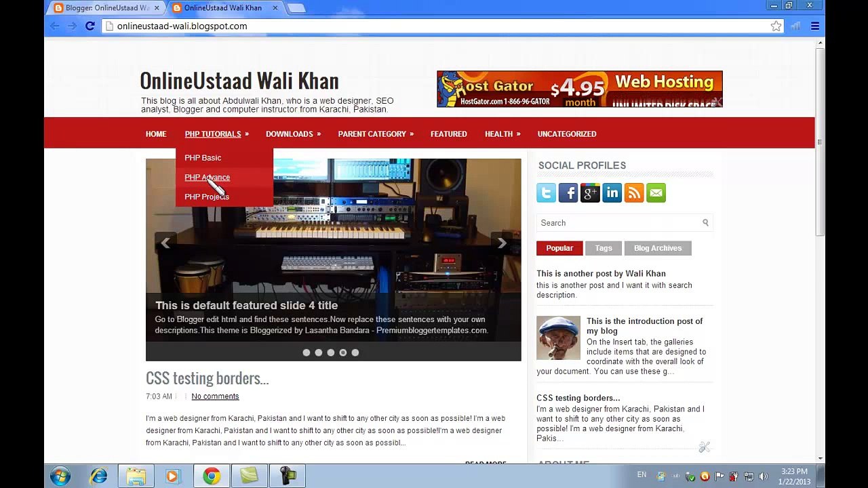Click the volume speaker tray icon

pyautogui.click(x=764, y=476)
